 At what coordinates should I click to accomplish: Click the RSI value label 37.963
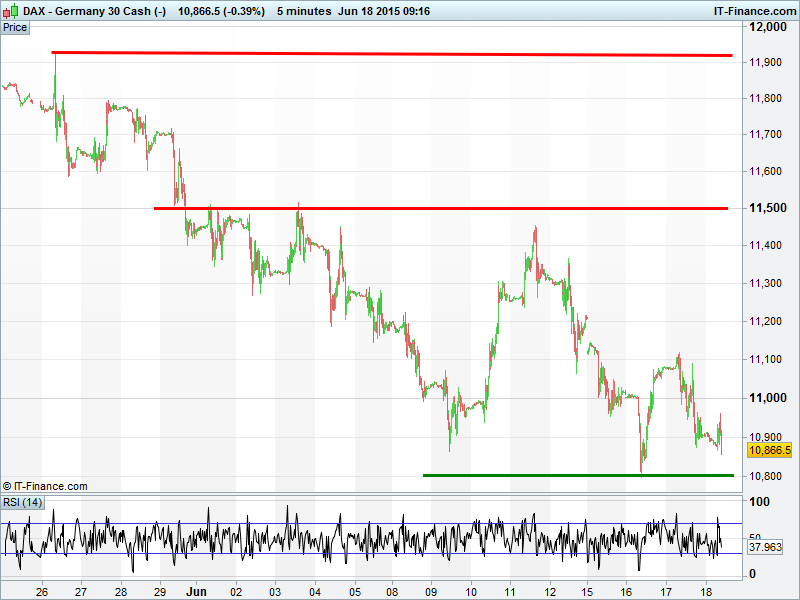click(768, 547)
